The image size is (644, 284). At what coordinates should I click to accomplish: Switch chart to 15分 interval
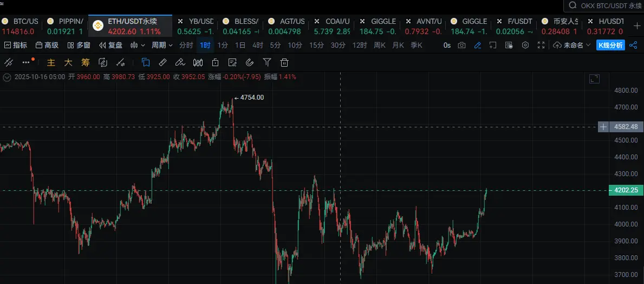(x=316, y=45)
